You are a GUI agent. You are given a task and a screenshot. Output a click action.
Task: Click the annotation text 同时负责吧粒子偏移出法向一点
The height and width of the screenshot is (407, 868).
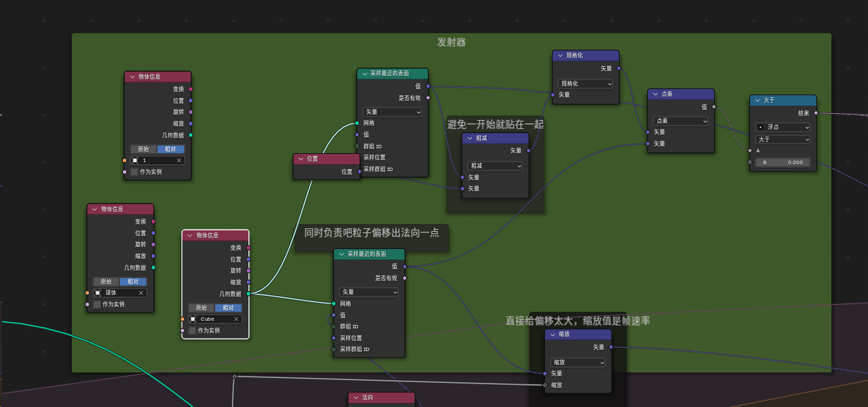tap(372, 233)
